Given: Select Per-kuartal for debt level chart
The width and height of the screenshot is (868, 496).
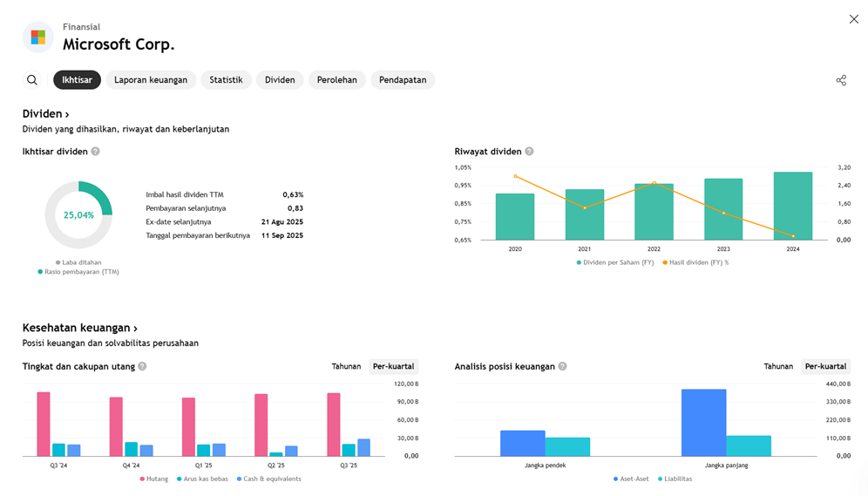Looking at the screenshot, I should 394,366.
